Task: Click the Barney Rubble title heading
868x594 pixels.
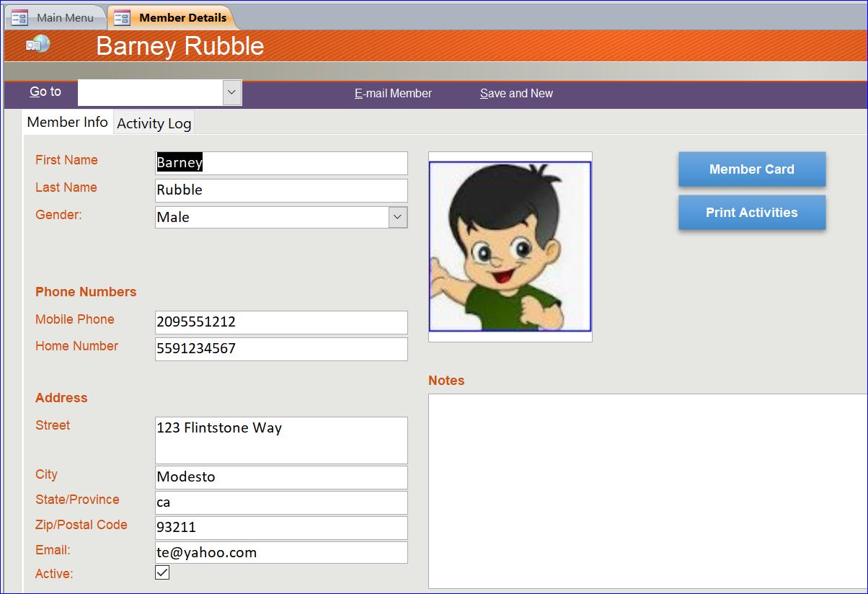Action: [180, 45]
